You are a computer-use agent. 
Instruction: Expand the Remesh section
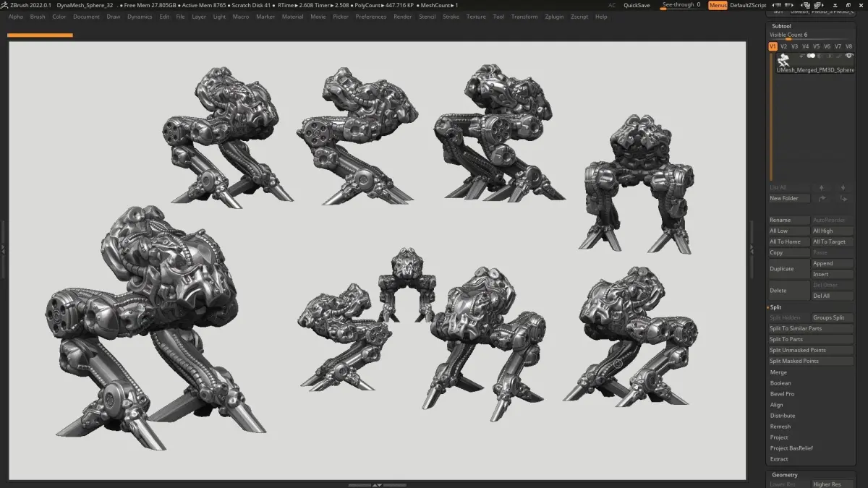coord(780,427)
